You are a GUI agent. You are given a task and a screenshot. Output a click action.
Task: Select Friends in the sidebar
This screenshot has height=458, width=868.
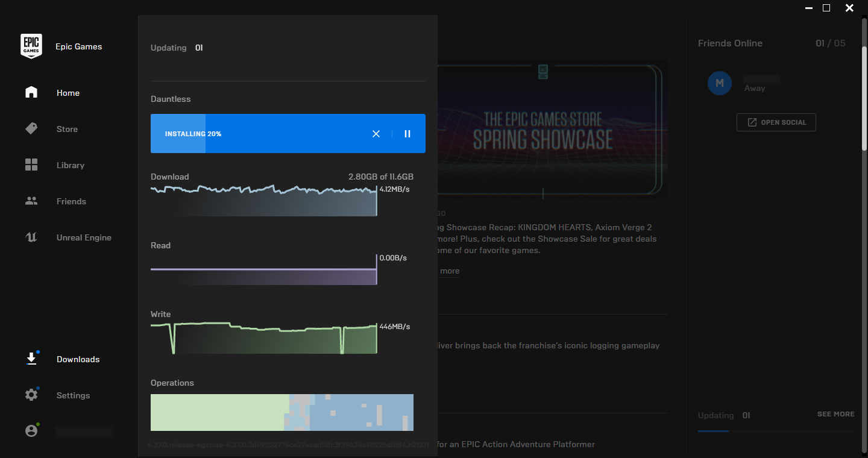point(71,201)
